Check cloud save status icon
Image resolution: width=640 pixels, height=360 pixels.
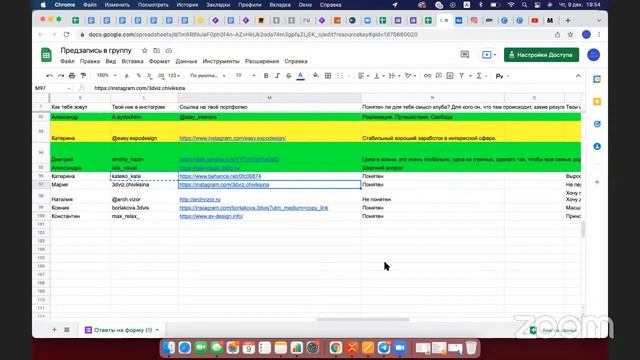tap(169, 51)
